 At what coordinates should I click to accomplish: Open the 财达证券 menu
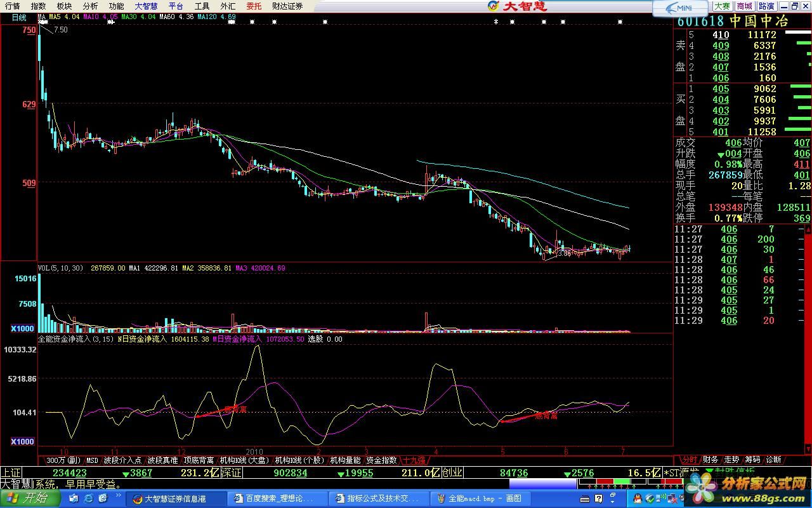pos(287,6)
